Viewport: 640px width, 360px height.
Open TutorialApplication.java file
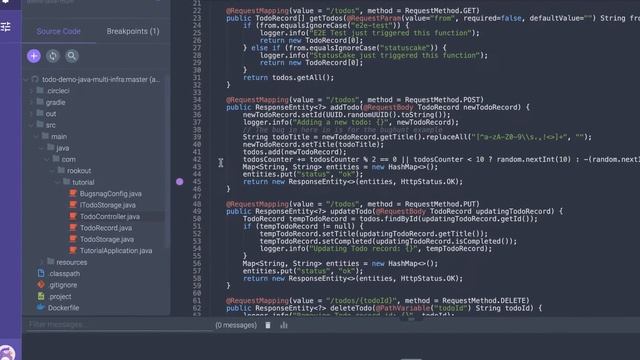[116, 251]
